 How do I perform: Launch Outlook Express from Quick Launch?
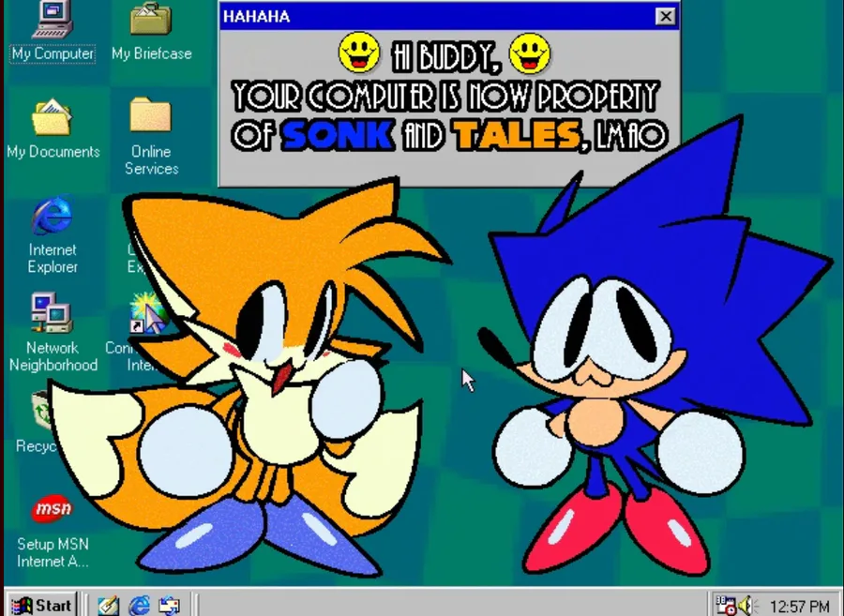point(170,606)
